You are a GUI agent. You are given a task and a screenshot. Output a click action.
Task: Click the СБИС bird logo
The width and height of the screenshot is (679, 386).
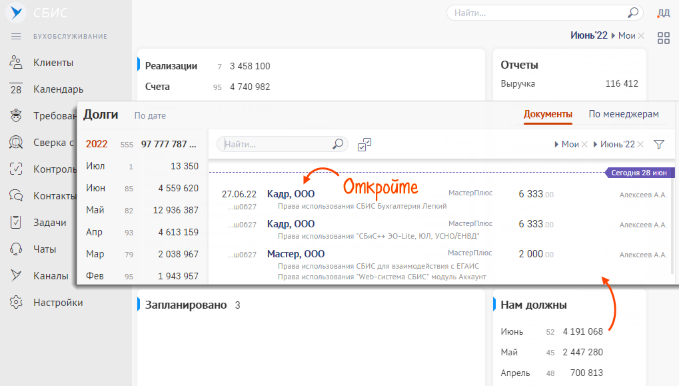pos(16,12)
